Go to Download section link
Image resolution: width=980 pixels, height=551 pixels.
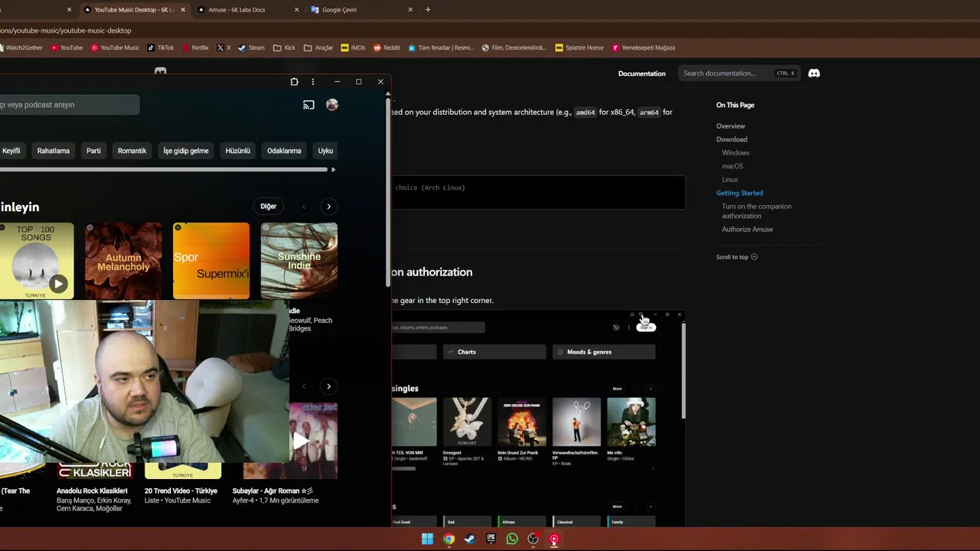(732, 139)
